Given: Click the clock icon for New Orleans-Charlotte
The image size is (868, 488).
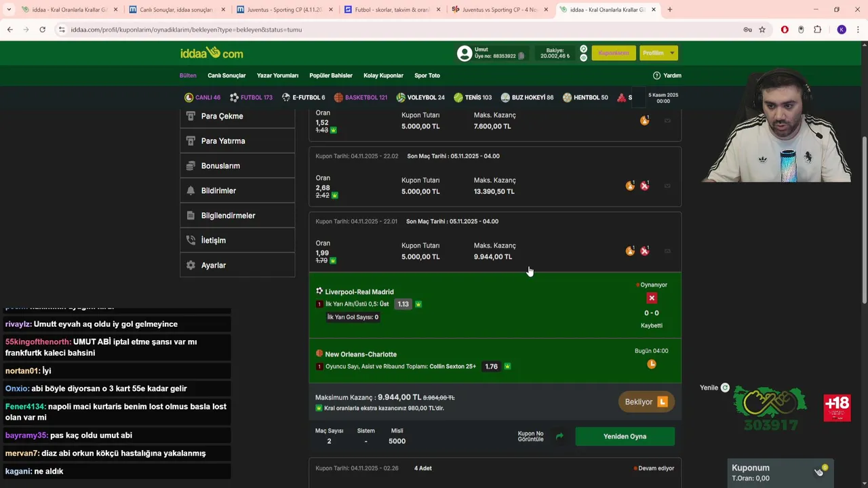Looking at the screenshot, I should click(x=652, y=364).
